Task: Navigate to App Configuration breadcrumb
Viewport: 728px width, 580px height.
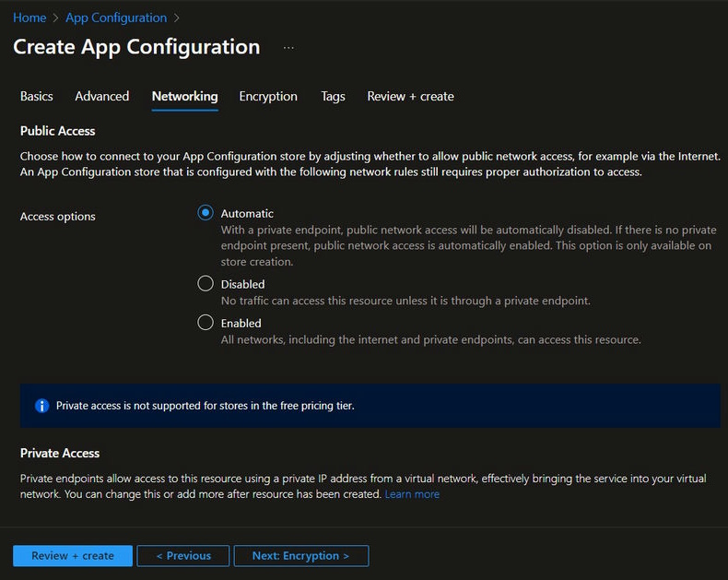Action: (x=116, y=18)
